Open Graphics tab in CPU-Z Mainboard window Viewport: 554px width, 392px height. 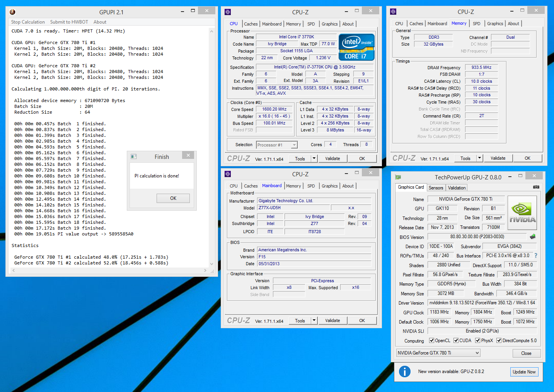point(329,186)
